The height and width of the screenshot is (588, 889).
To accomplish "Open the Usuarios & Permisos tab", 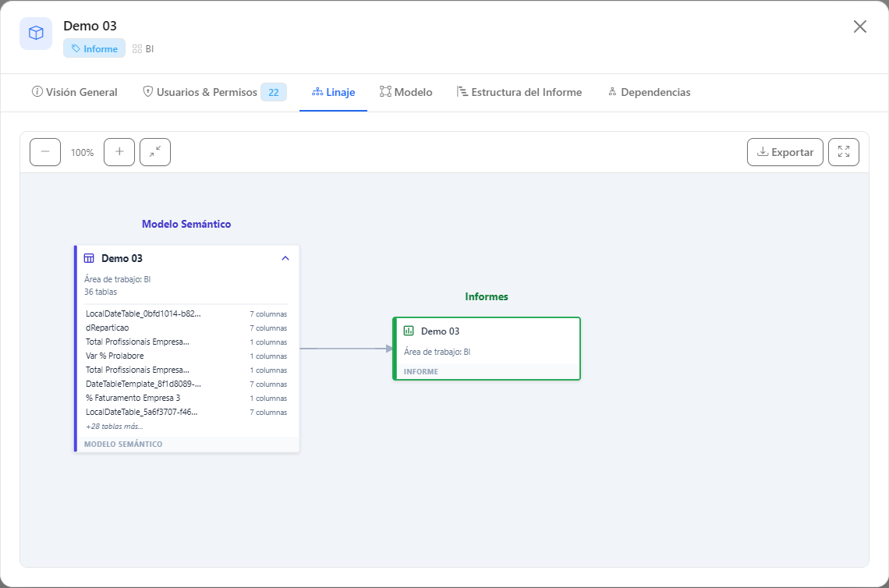I will tap(214, 93).
